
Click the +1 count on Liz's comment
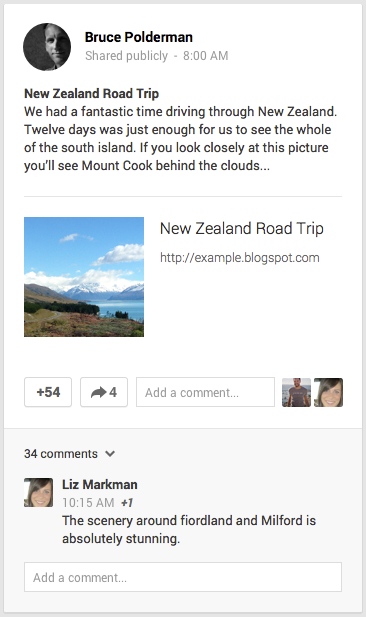coord(127,502)
